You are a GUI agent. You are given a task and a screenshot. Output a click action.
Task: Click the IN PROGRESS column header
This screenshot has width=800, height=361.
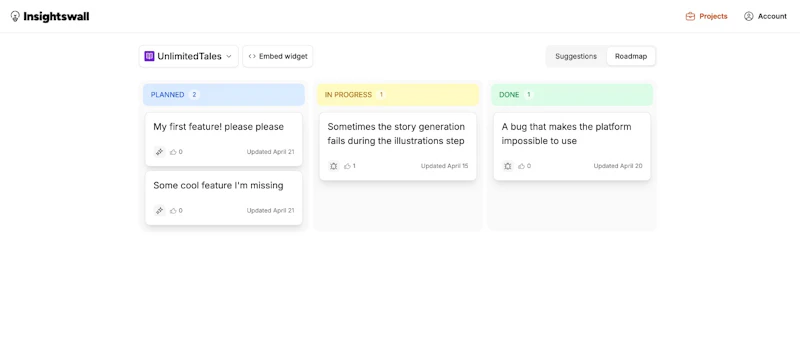[x=398, y=95]
